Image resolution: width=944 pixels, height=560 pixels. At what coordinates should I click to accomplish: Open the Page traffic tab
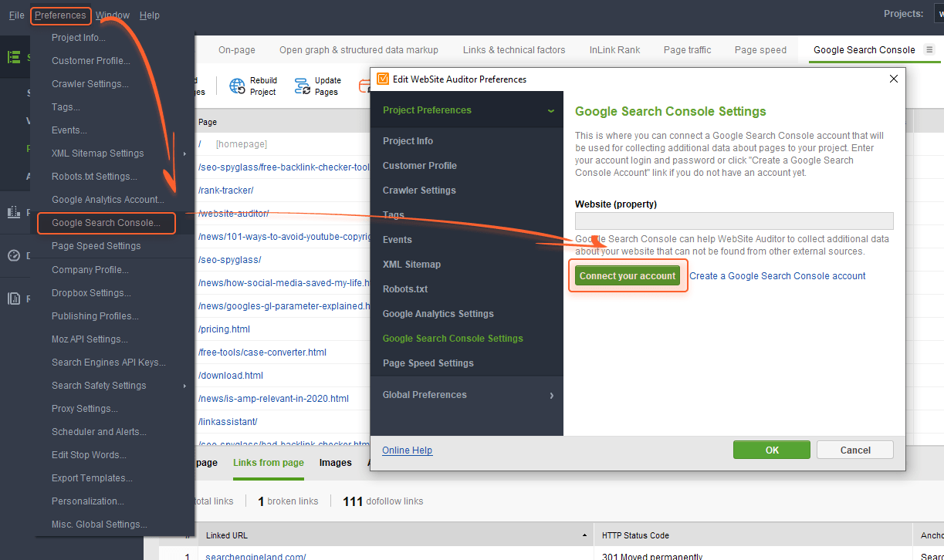click(688, 50)
